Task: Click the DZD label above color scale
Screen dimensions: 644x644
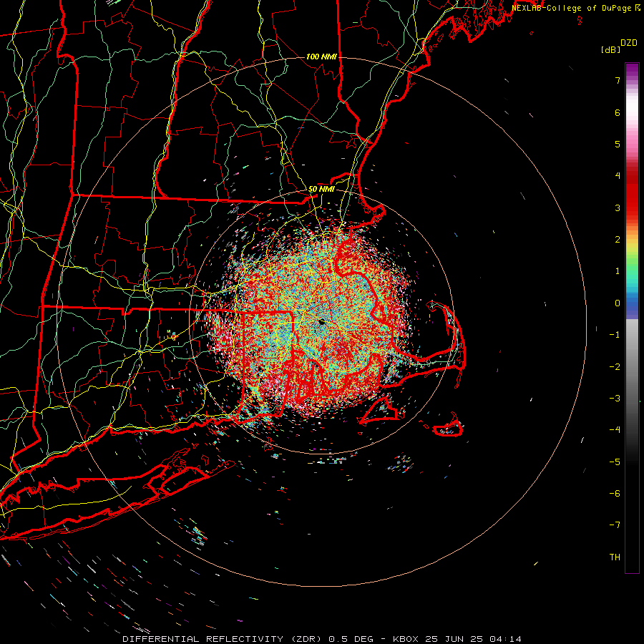Action: coord(629,43)
